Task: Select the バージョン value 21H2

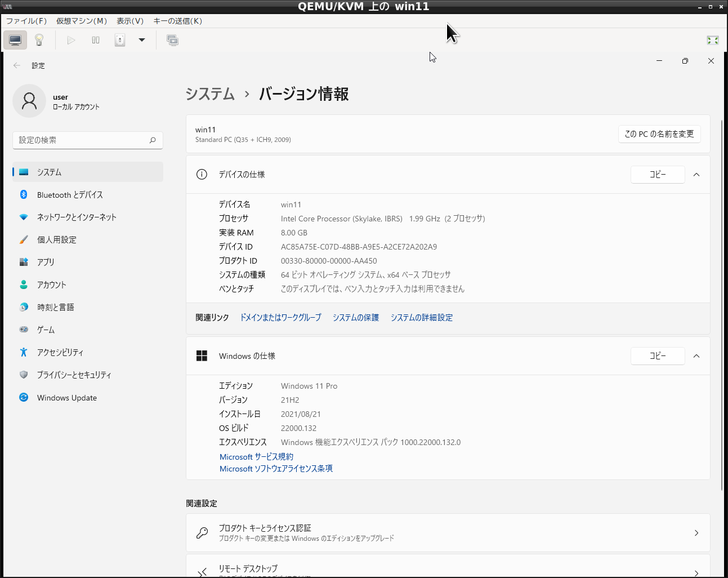Action: click(x=290, y=400)
